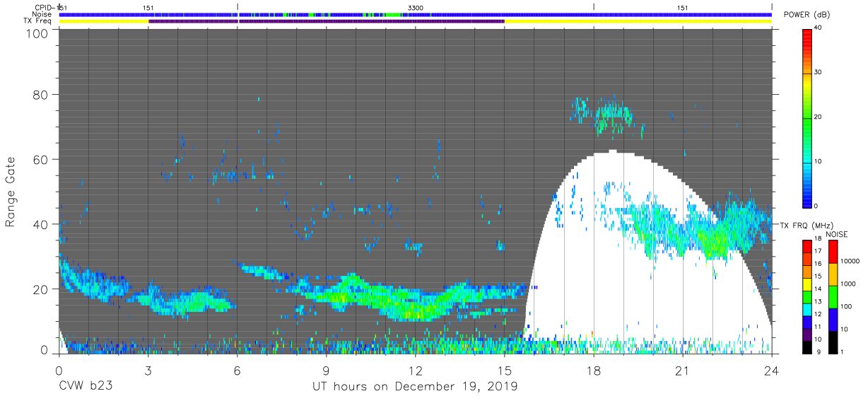
Task: Click the yellow swatch in TX FRQ legend
Action: click(x=807, y=284)
